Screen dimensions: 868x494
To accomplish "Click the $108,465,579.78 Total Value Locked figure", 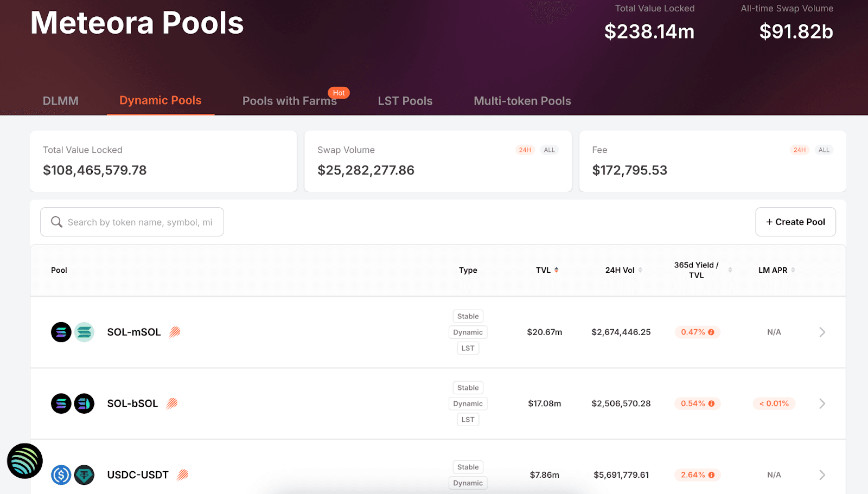I will pyautogui.click(x=95, y=170).
